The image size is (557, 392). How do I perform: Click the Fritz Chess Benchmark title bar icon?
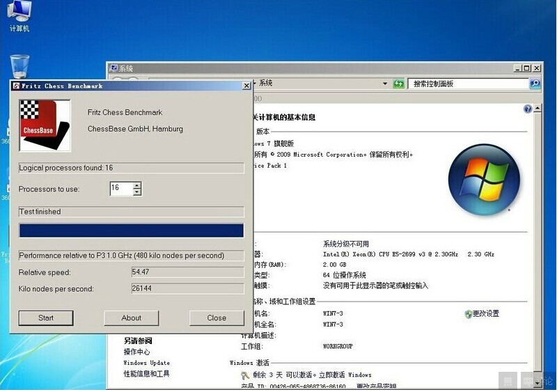pos(16,86)
